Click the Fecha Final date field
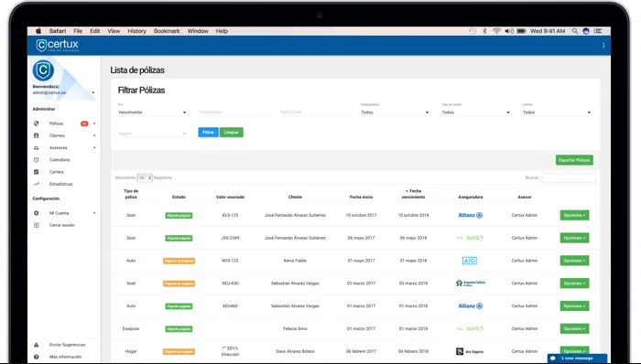Viewport: 641px width, 364px height. 314,112
